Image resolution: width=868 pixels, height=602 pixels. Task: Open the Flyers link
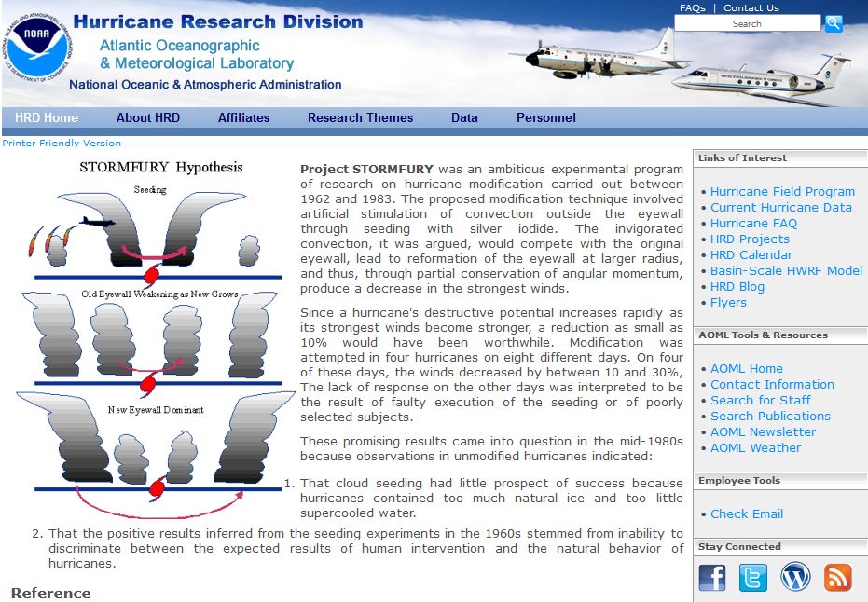(x=728, y=303)
